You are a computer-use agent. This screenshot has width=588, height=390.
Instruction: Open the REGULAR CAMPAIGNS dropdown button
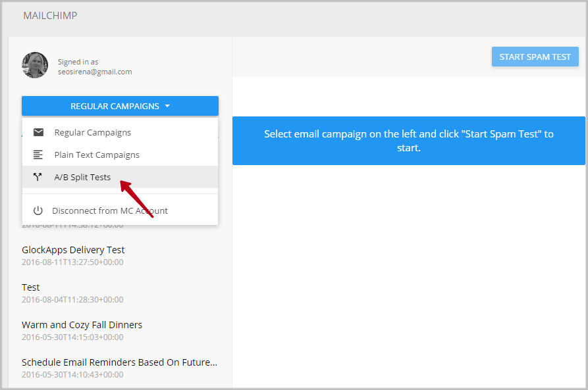coord(120,106)
